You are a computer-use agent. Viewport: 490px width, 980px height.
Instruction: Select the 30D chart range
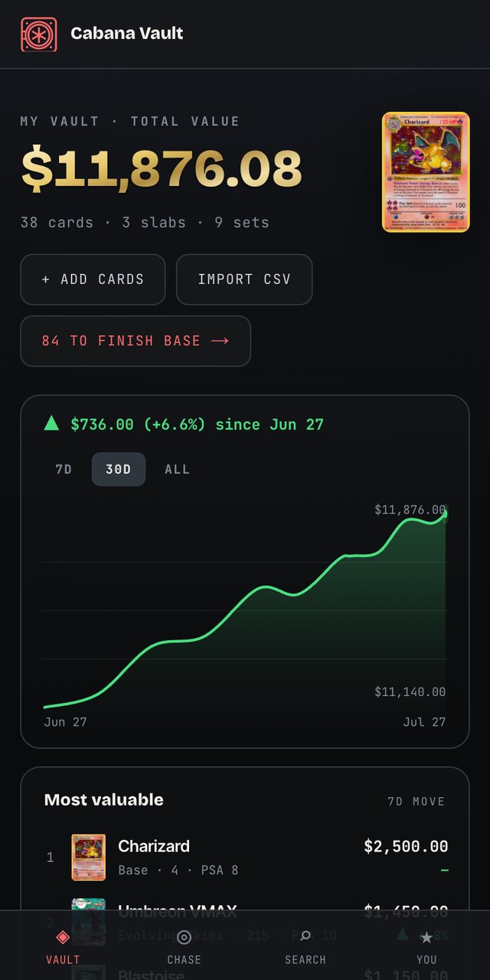coord(119,469)
